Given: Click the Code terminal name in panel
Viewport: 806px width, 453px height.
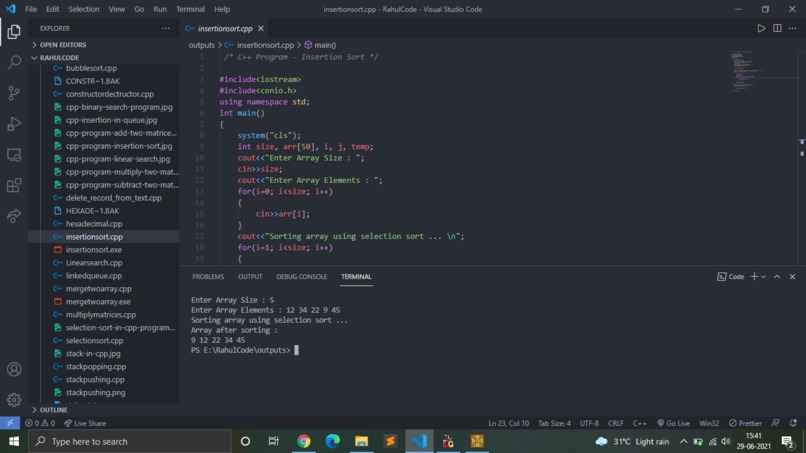Looking at the screenshot, I should click(x=730, y=277).
